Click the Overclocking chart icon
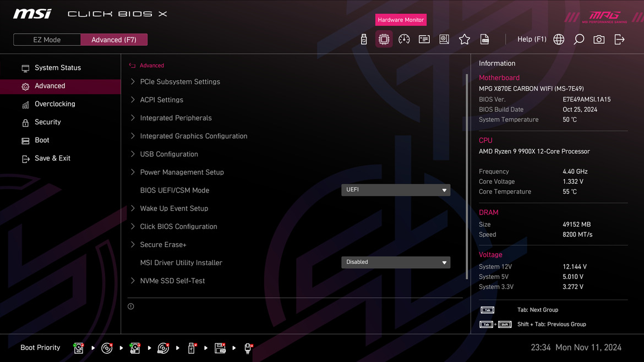The width and height of the screenshot is (644, 362). [25, 105]
